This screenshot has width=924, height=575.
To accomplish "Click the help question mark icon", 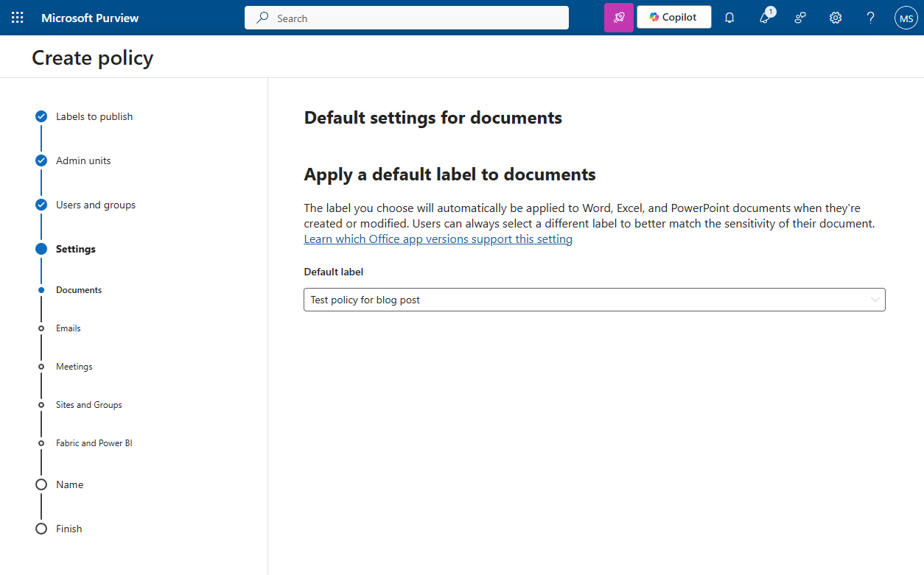I will 870,17.
